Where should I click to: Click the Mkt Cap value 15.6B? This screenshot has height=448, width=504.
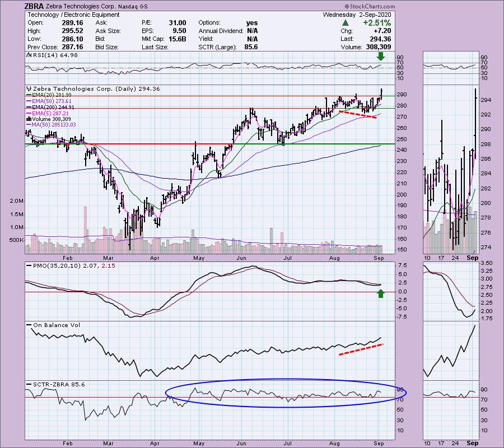(178, 39)
